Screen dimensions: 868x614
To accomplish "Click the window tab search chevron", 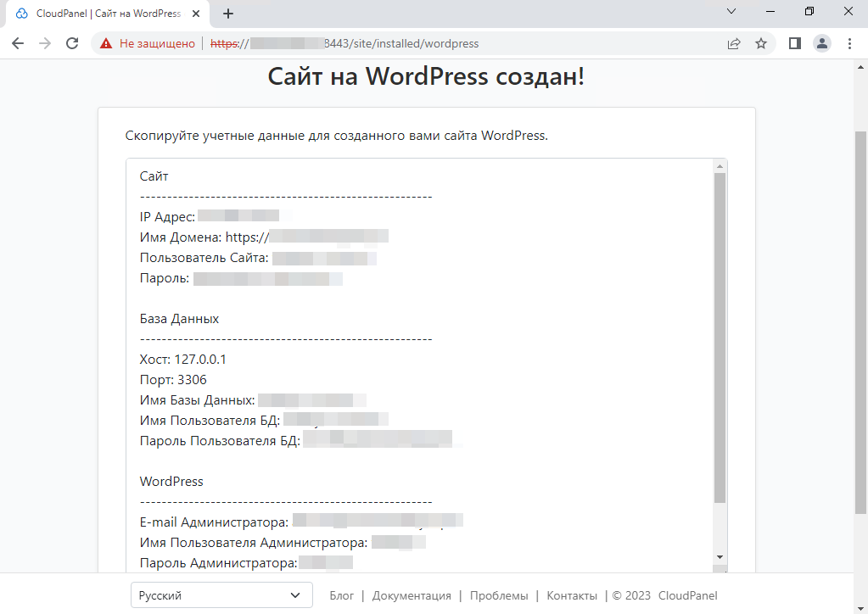I will (x=731, y=13).
